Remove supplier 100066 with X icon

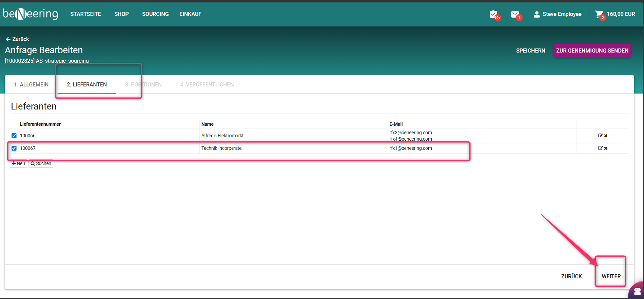tap(606, 136)
